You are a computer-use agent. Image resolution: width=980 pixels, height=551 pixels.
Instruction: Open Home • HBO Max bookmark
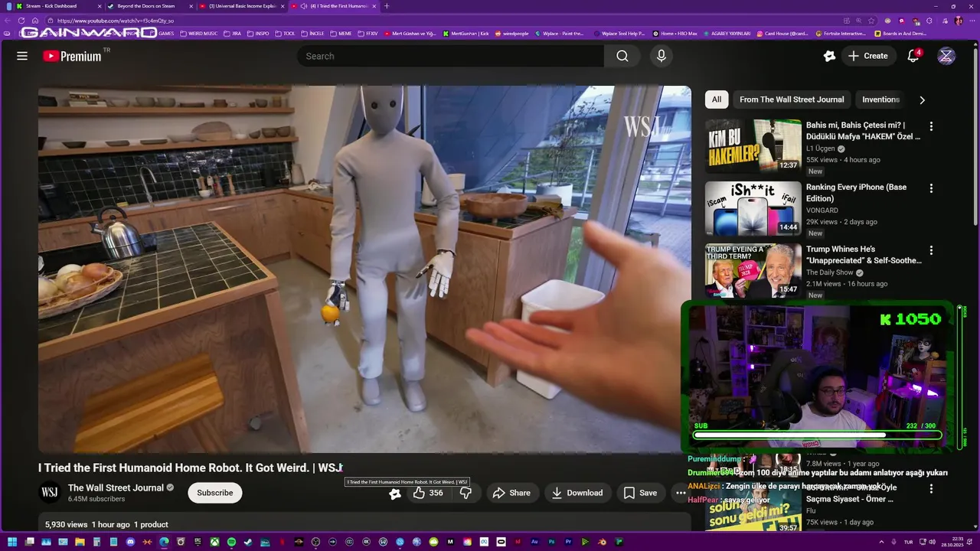(x=675, y=34)
